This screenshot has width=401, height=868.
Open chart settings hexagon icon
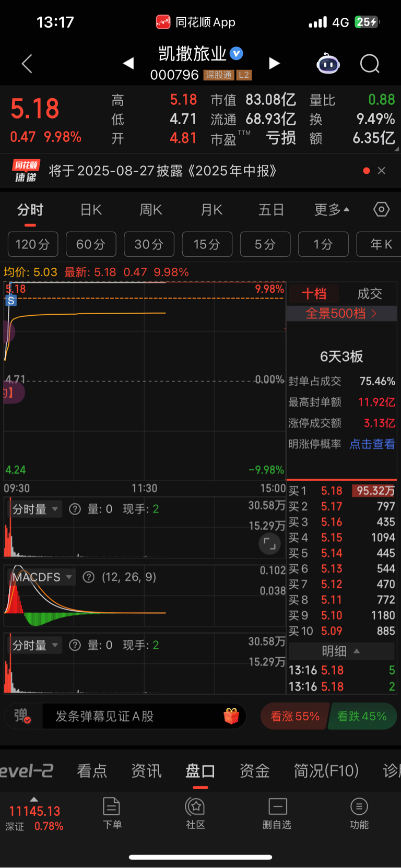[x=382, y=209]
